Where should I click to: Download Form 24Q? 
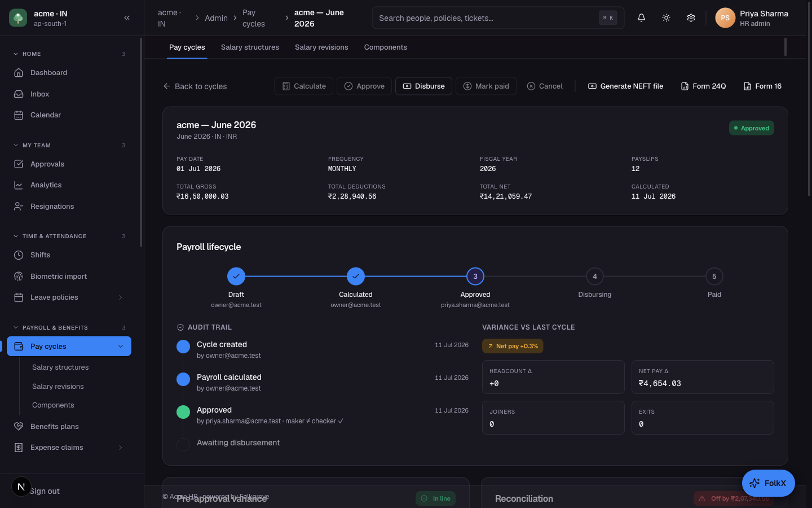click(703, 86)
